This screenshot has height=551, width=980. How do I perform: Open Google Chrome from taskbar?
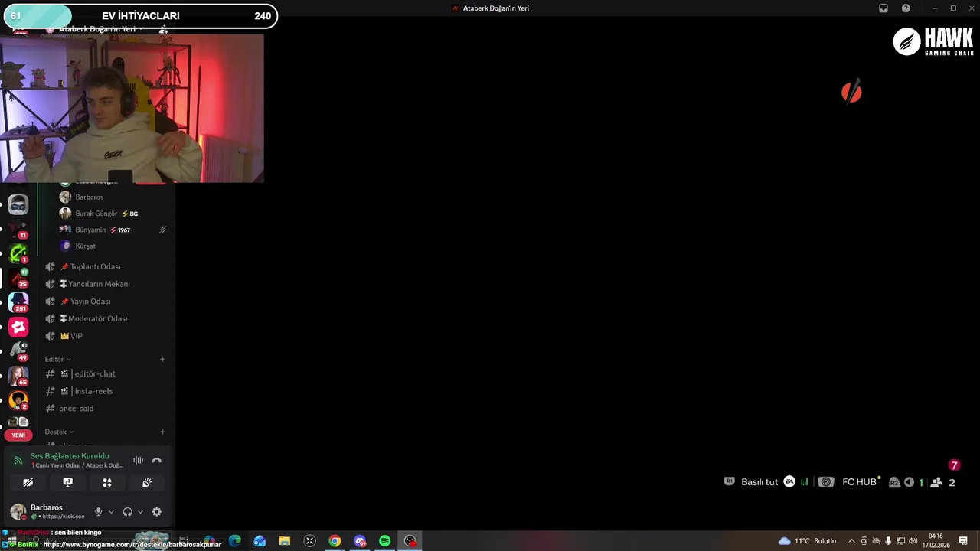(335, 541)
